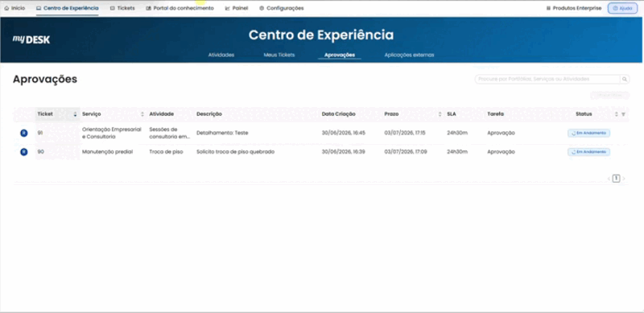Select the Aprovações sub-tab
The image size is (644, 313).
point(340,55)
